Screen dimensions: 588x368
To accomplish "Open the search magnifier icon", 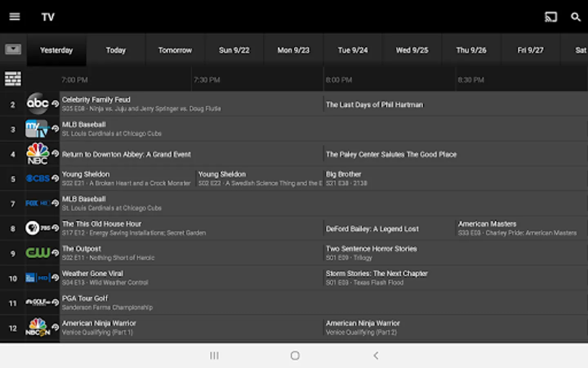I will 576,17.
